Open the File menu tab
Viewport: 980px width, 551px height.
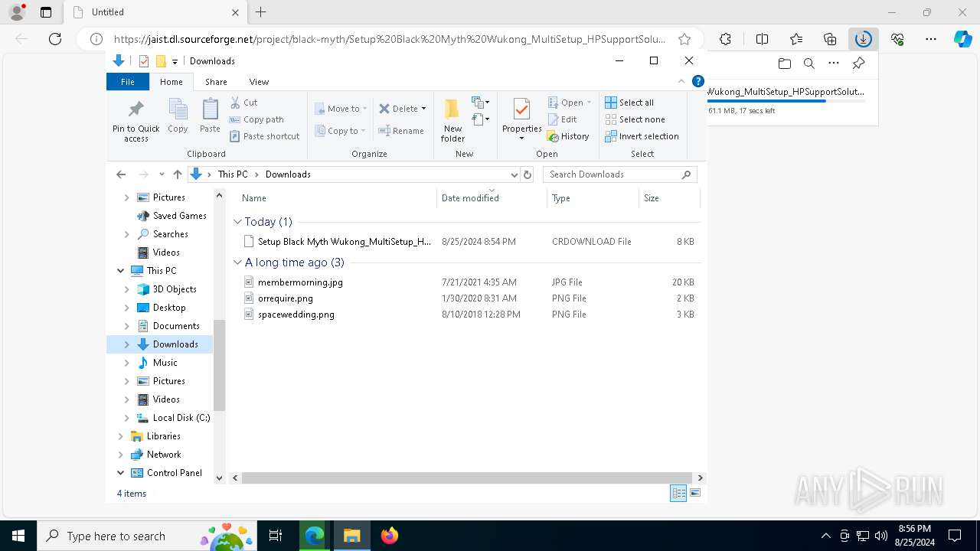tap(128, 82)
